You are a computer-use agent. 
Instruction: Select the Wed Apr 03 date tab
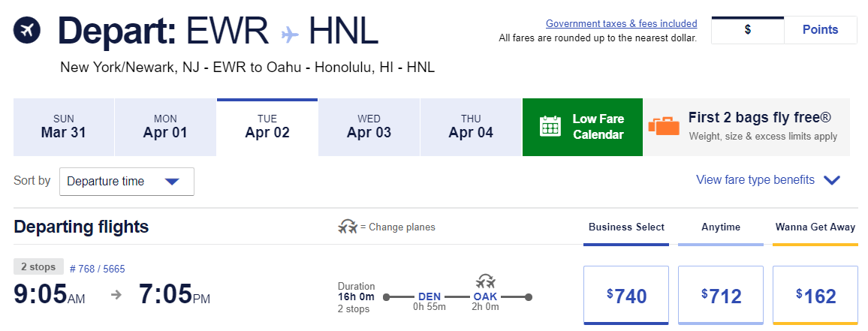click(369, 127)
